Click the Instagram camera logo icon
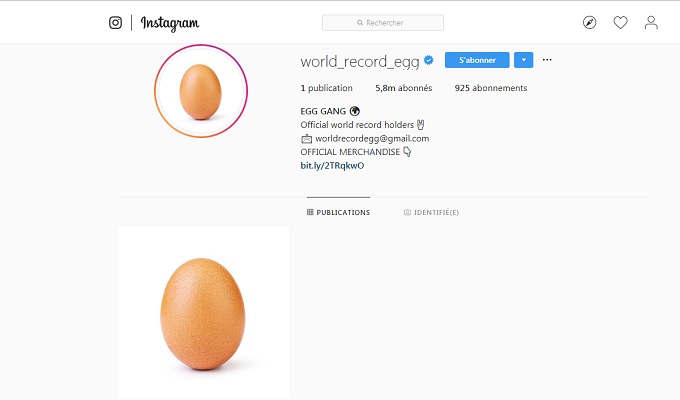This screenshot has width=680, height=400. [115, 23]
